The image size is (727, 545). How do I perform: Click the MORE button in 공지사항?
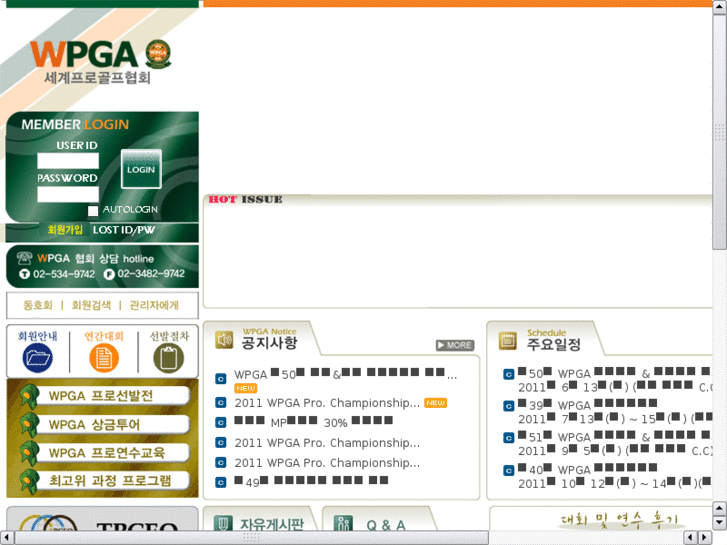455,345
